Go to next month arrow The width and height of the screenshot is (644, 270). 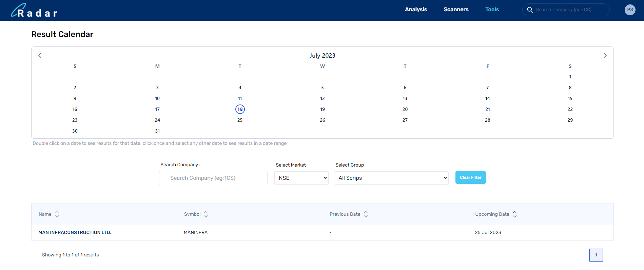tap(605, 55)
